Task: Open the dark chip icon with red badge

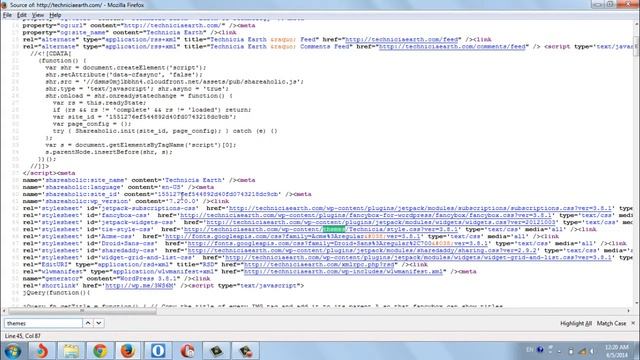Action: coord(245,351)
